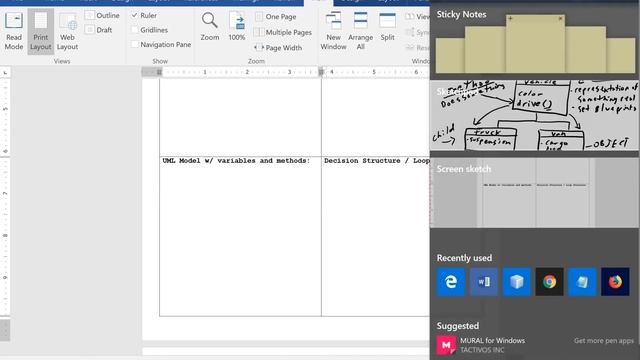Click the left indent marker on the ruler
The image size is (640, 360).
click(x=159, y=72)
